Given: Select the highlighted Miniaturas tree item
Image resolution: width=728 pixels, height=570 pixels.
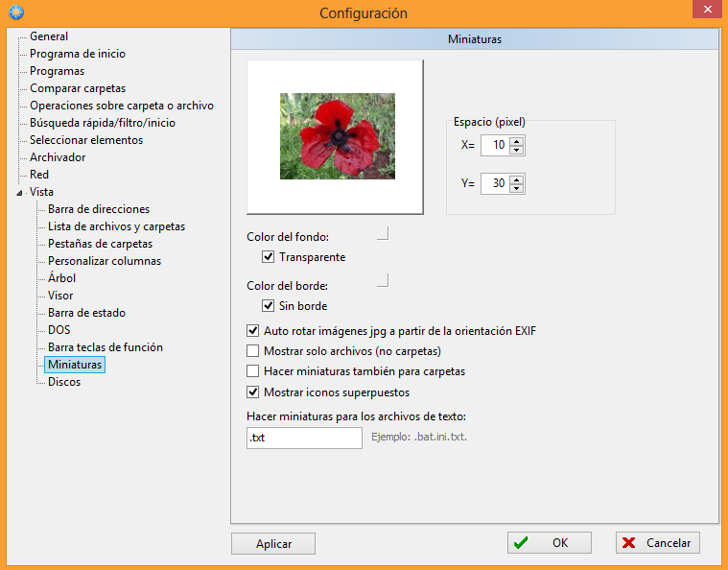Looking at the screenshot, I should (75, 365).
